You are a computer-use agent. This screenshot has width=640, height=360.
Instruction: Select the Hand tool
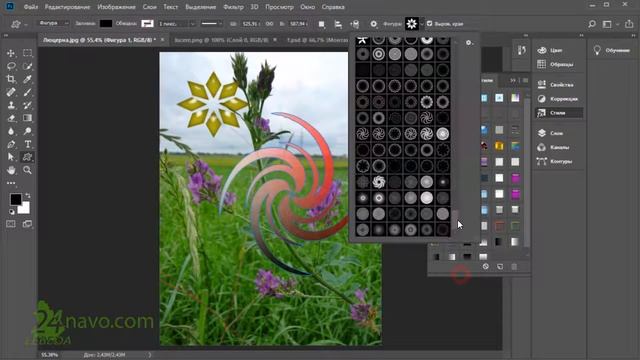click(11, 170)
